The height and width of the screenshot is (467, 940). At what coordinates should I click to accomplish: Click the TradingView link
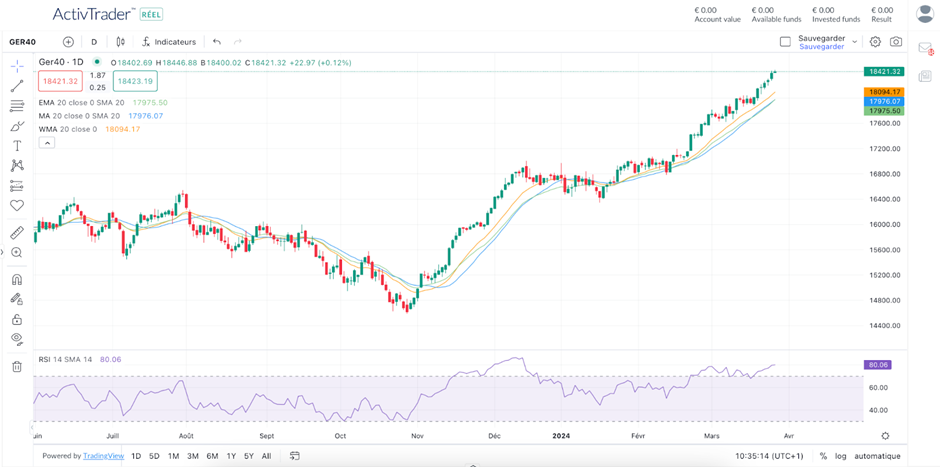(x=103, y=456)
